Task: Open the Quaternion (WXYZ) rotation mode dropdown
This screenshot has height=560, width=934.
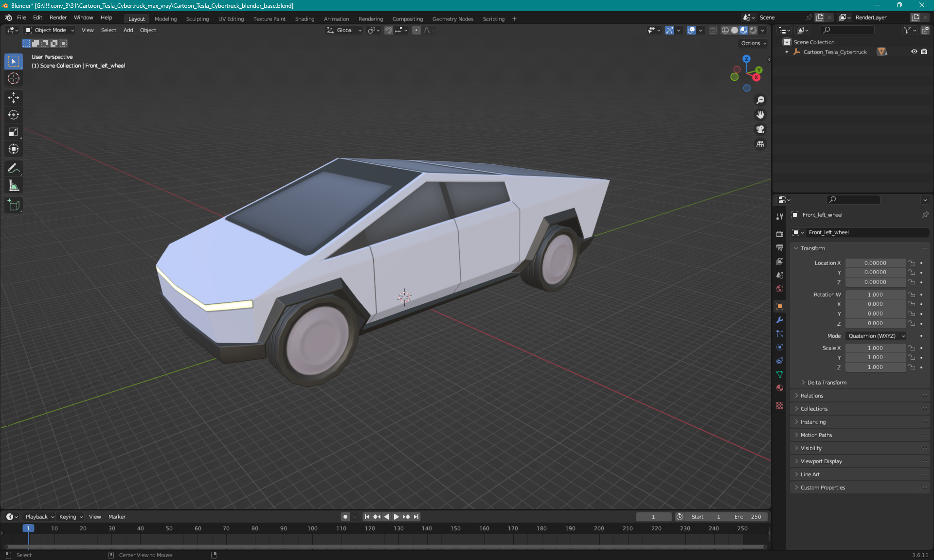Action: click(876, 336)
